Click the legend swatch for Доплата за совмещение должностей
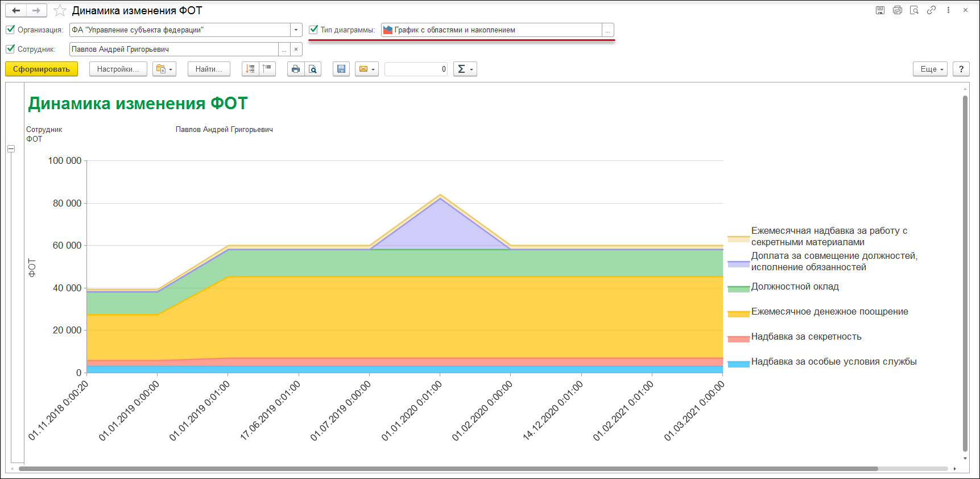980x479 pixels. [738, 263]
